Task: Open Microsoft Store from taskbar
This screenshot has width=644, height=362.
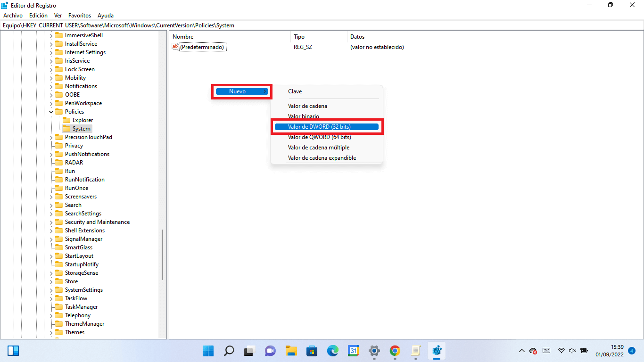Action: [x=312, y=351]
